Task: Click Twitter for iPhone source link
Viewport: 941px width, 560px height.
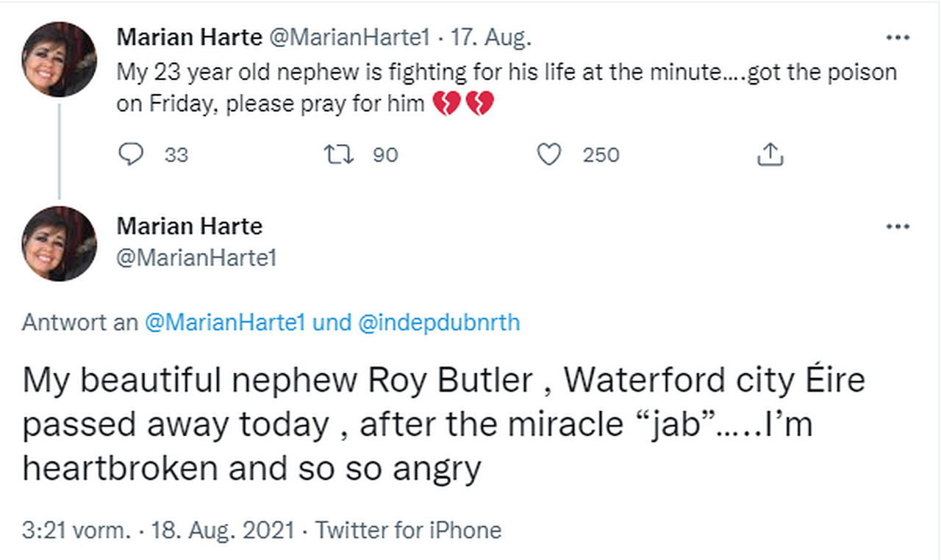Action: tap(408, 530)
